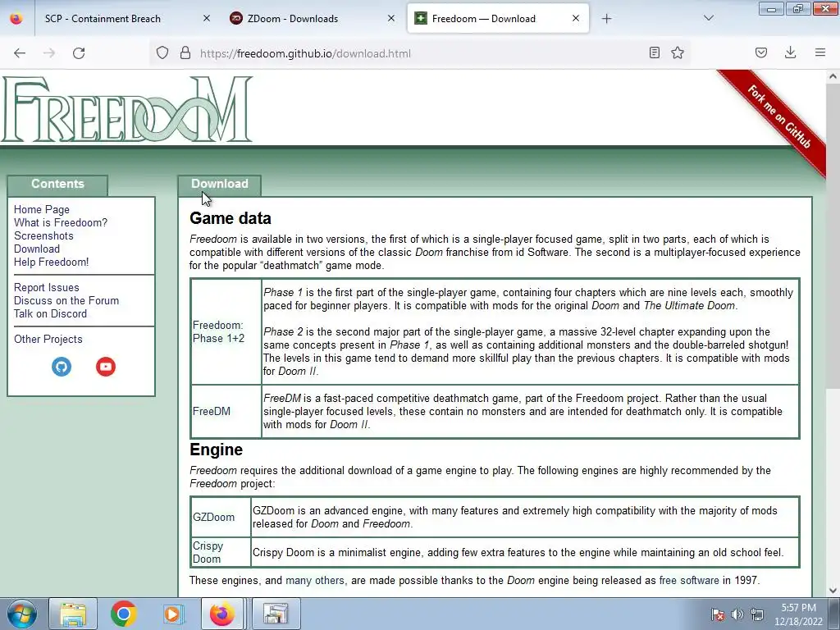The width and height of the screenshot is (840, 630).
Task: Click the Fork me on GitHub ribbon
Action: pyautogui.click(x=778, y=116)
